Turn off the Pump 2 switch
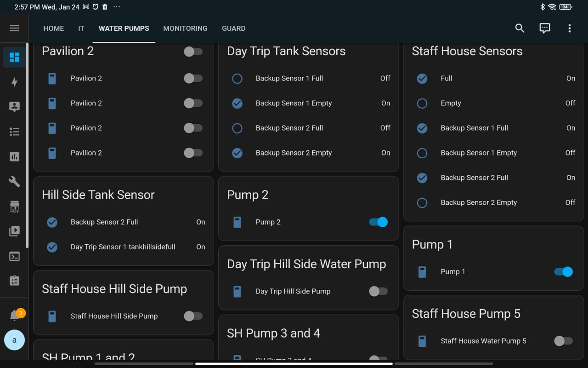 coord(378,222)
